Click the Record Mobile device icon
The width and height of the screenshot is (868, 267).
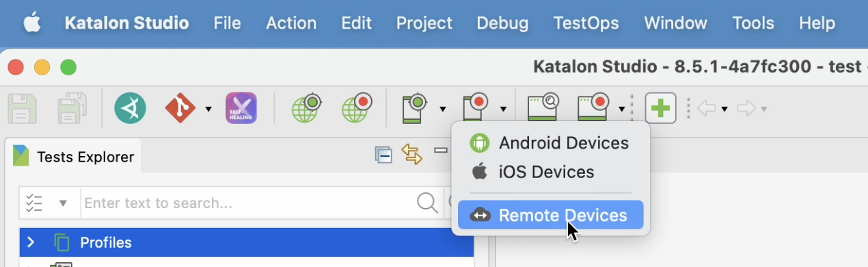pos(476,108)
